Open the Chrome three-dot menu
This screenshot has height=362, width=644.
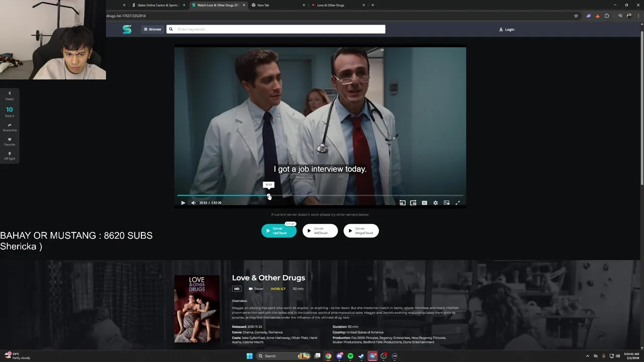tap(638, 16)
